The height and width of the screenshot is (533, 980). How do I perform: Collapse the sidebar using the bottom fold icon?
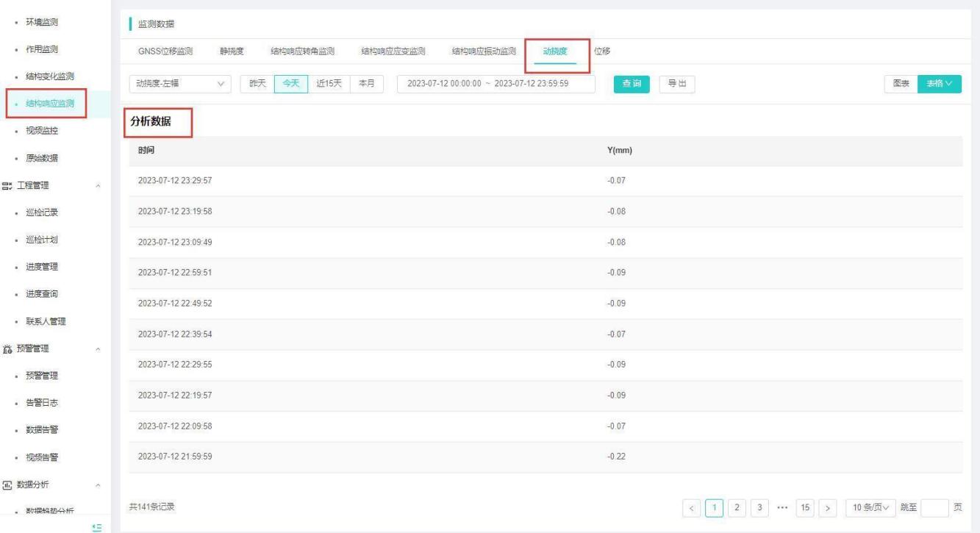pos(96,526)
